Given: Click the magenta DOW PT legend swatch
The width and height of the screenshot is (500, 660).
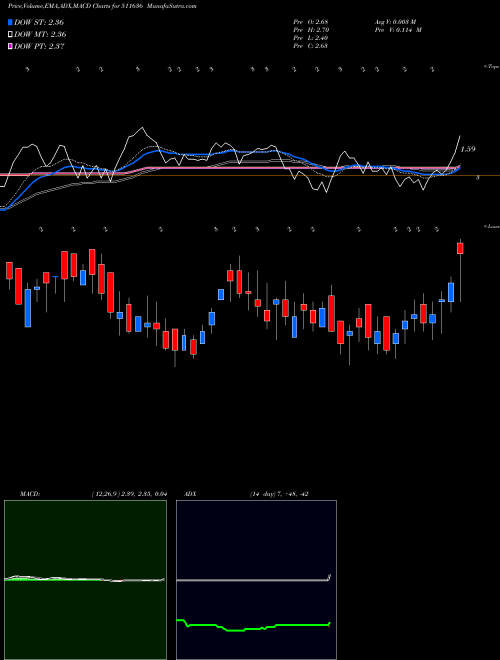Looking at the screenshot, I should (11, 46).
